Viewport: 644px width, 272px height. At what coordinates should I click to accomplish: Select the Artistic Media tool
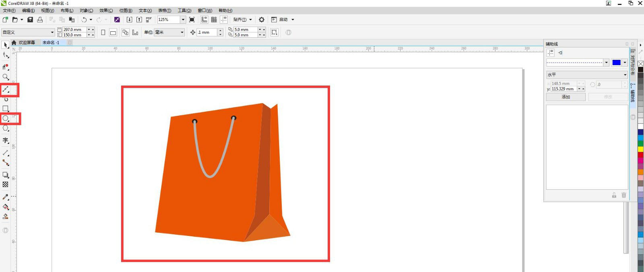(x=6, y=99)
